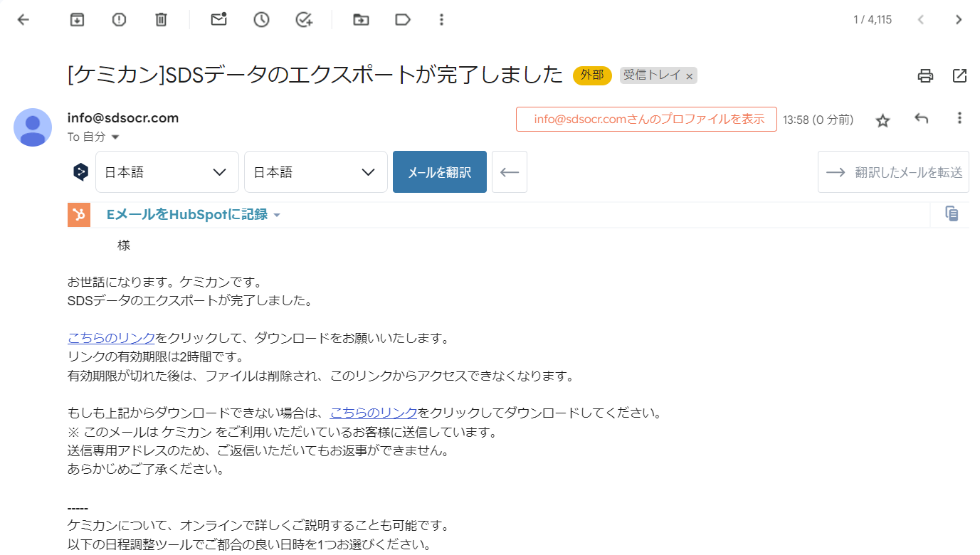Click the HubSpot copy icon
Image resolution: width=980 pixels, height=555 pixels.
tap(952, 213)
